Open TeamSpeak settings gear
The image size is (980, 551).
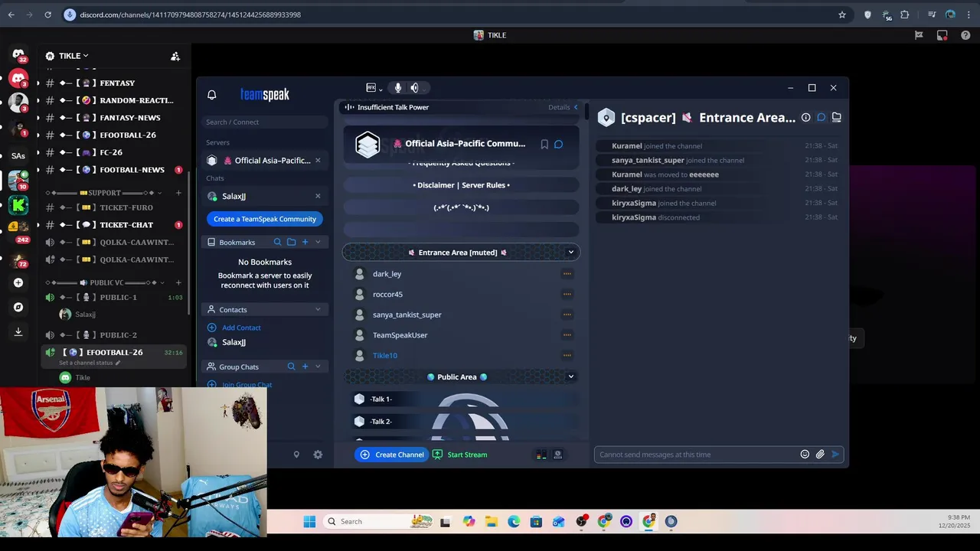[318, 455]
